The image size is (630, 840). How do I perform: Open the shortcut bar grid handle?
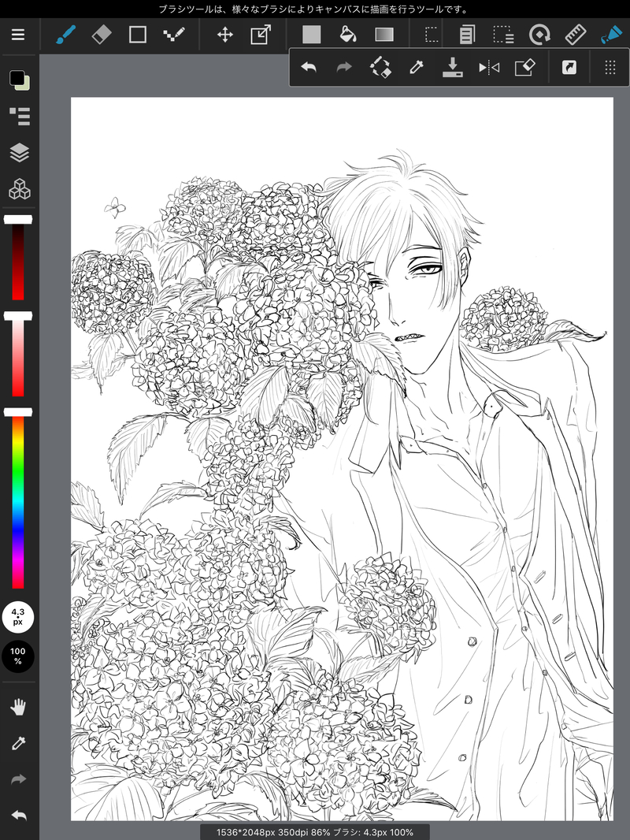[610, 68]
